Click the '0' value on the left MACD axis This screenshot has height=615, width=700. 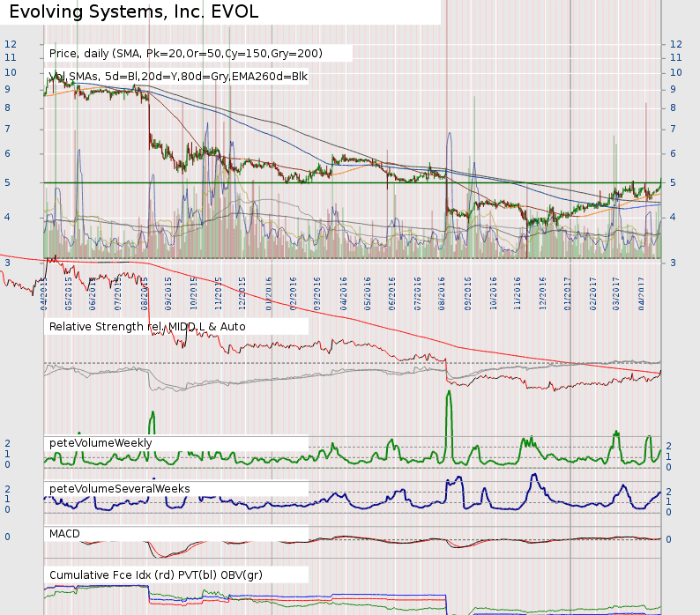[8, 537]
